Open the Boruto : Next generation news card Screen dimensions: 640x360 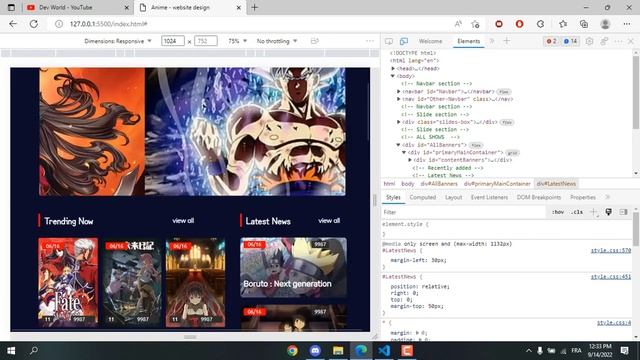tap(293, 267)
